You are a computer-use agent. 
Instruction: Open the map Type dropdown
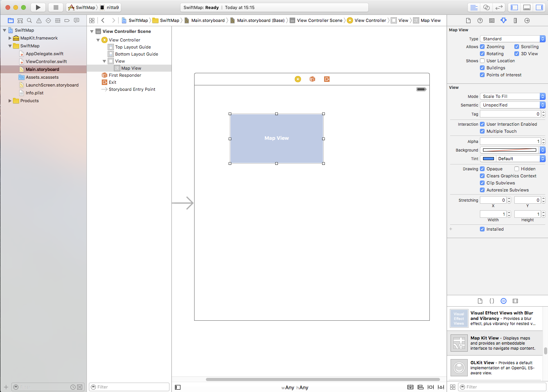(512, 39)
